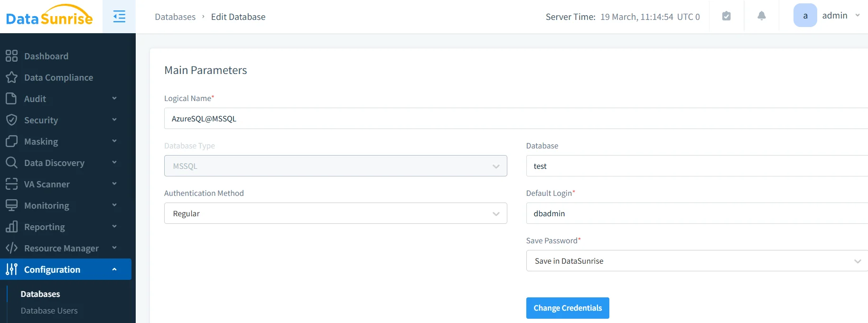The height and width of the screenshot is (323, 868).
Task: Click the Security shield icon
Action: 12,120
